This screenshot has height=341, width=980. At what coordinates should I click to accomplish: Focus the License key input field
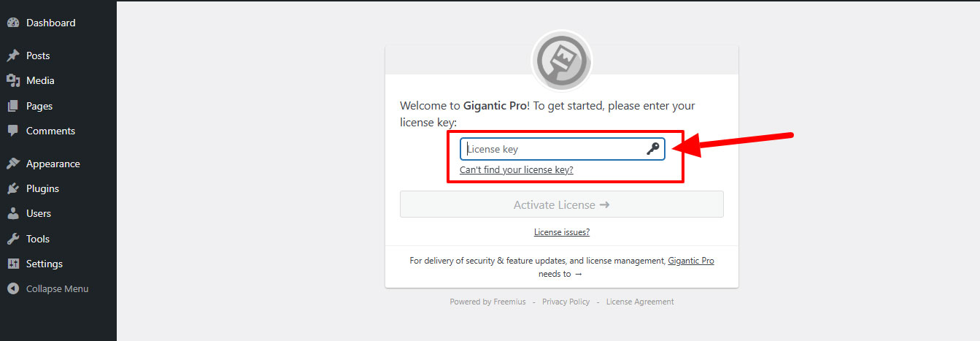tap(555, 149)
